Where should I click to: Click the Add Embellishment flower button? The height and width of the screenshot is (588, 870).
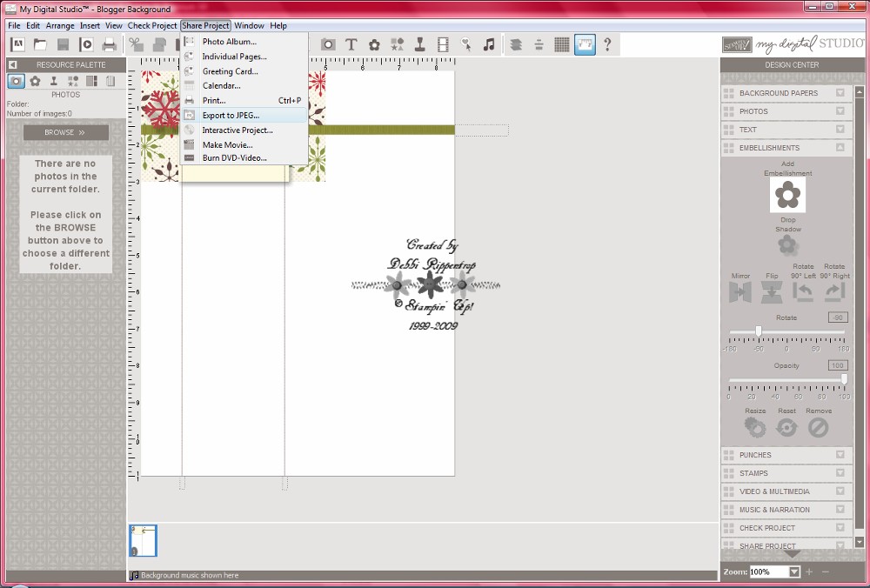[788, 195]
